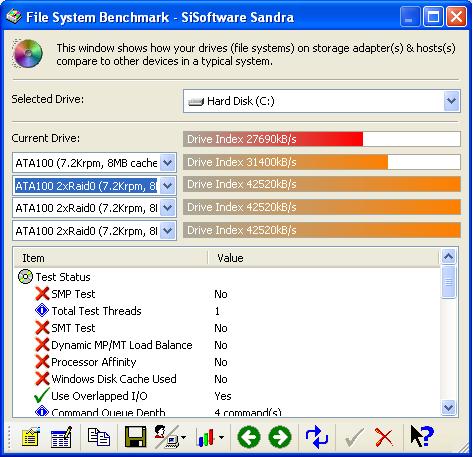Screen dimensions: 473x457
Task: Select the Test Status tree item
Action: coord(63,277)
